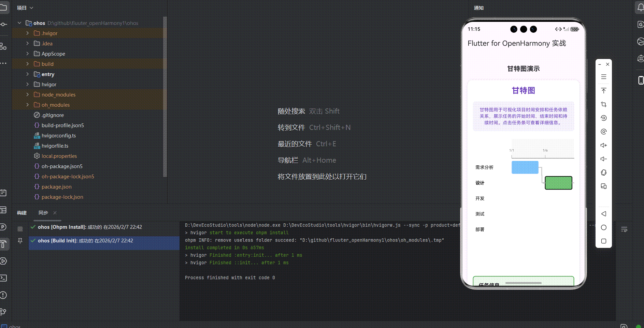Toggle the pin icon in the Build panel
Image resolution: width=644 pixels, height=328 pixels.
coord(20,241)
